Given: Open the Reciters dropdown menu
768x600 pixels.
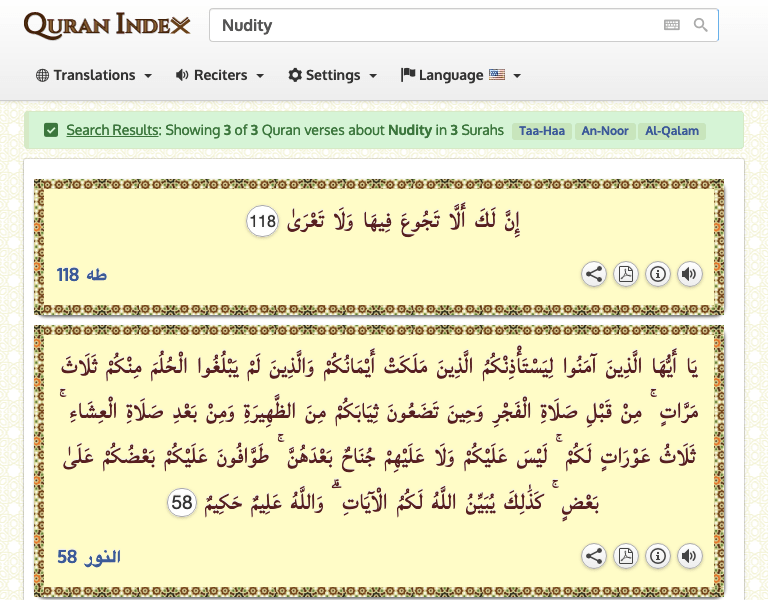Looking at the screenshot, I should click(219, 75).
